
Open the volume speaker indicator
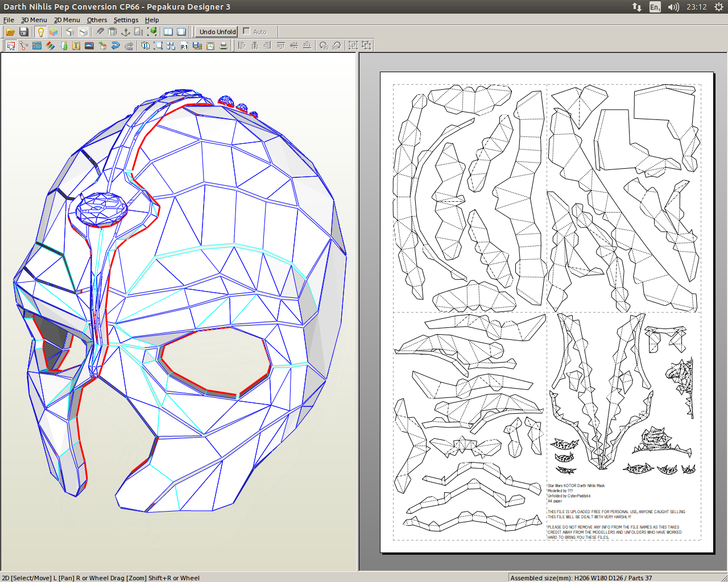(673, 7)
